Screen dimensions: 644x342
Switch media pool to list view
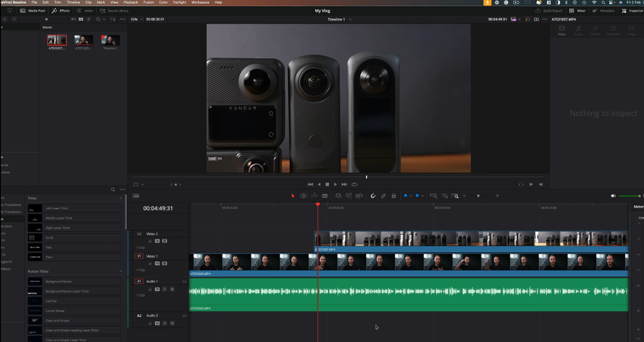88,19
